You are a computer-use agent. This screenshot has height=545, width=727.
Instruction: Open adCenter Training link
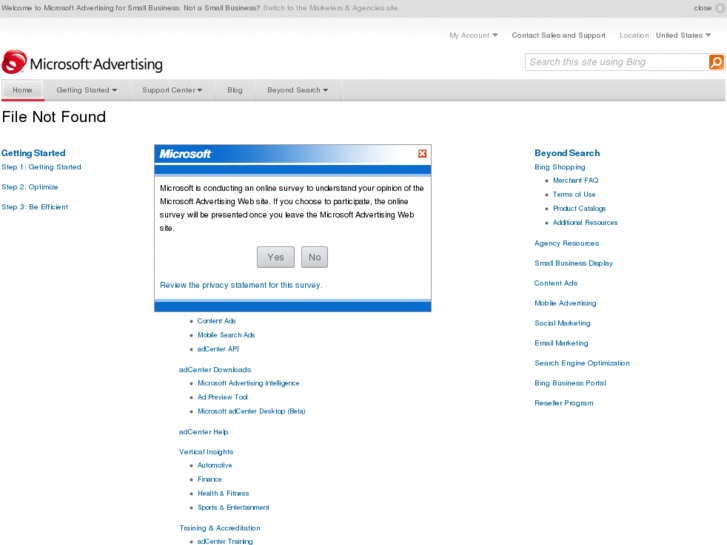225,541
